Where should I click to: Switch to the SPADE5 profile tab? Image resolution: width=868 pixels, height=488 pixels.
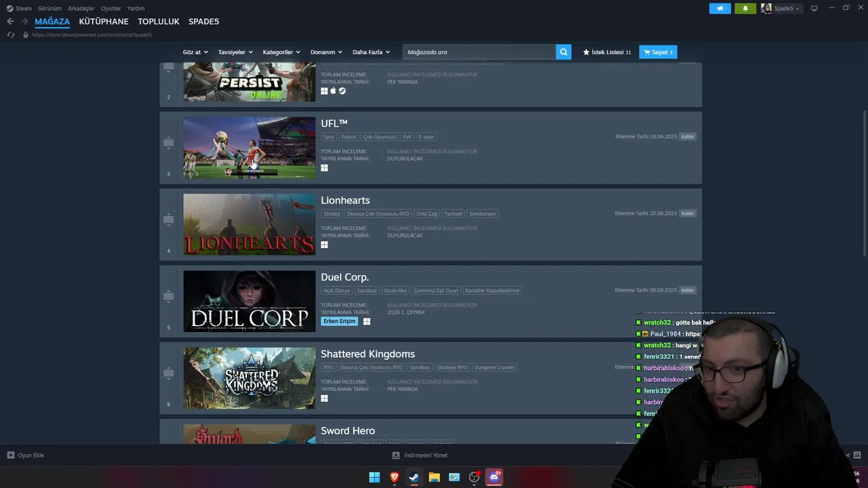(x=203, y=22)
